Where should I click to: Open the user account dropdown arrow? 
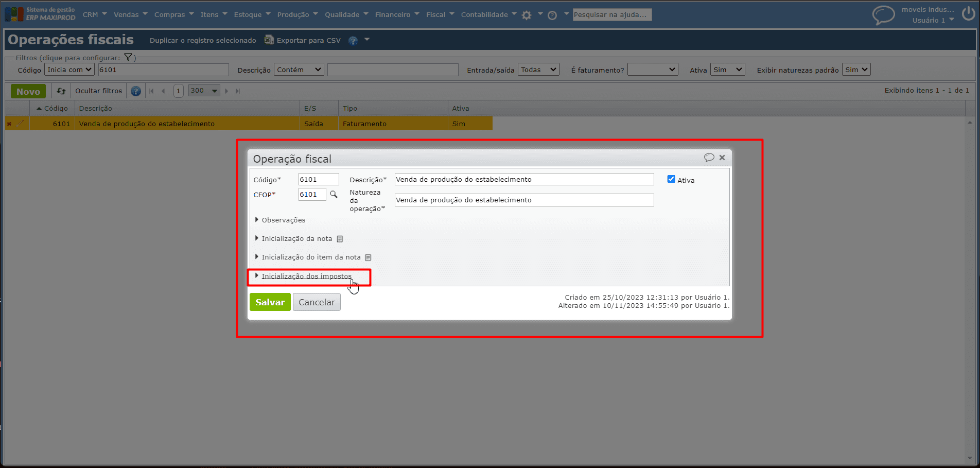point(952,20)
